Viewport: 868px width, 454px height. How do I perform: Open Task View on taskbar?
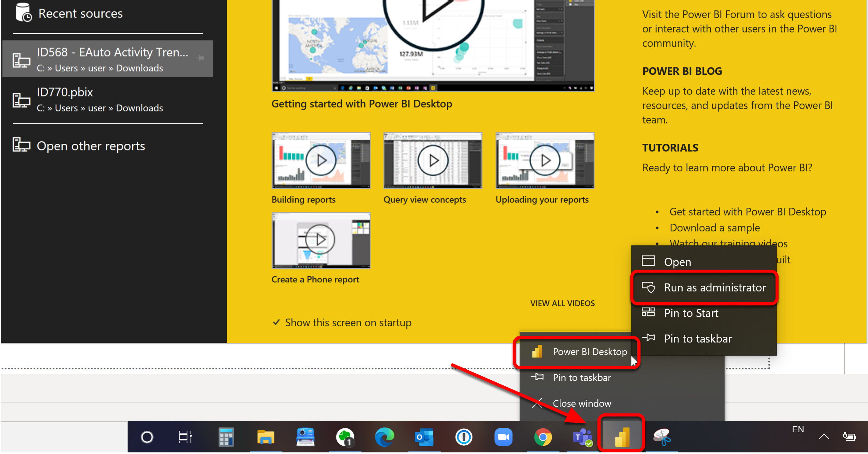185,437
